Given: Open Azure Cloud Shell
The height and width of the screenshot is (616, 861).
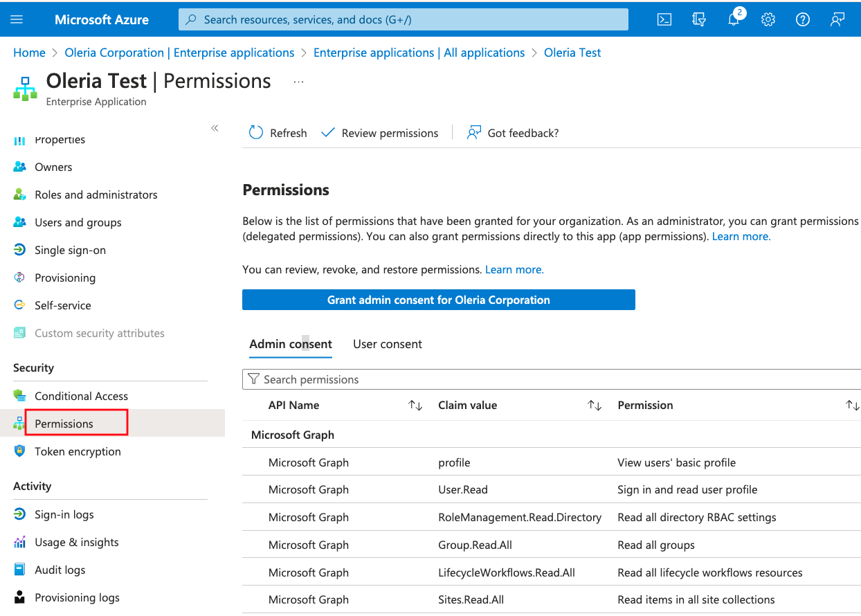Looking at the screenshot, I should click(664, 19).
